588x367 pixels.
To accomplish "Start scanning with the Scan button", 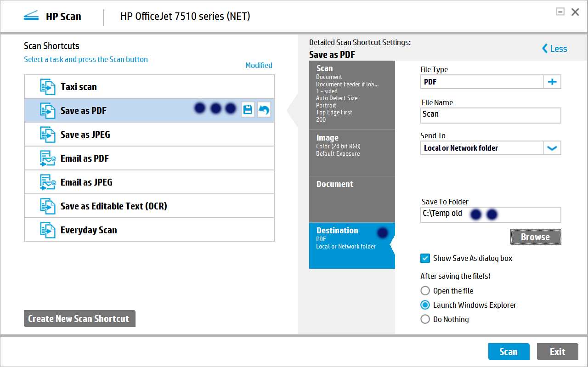I will coord(509,352).
